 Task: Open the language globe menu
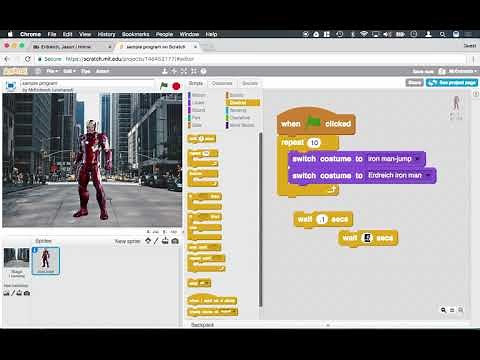(38, 71)
